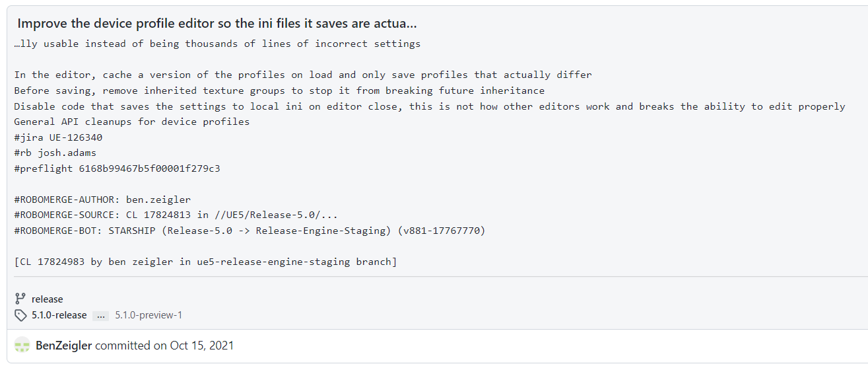Click the commit title about device profile editor
The width and height of the screenshot is (868, 368).
pos(217,24)
